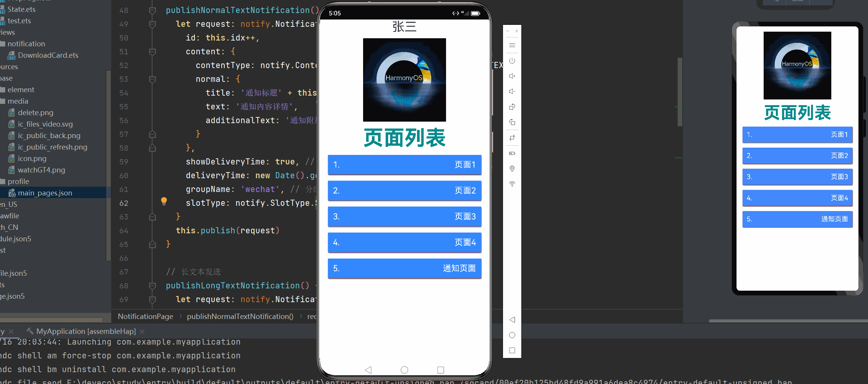
Task: Click the emulator toolbar home circle
Action: [512, 335]
